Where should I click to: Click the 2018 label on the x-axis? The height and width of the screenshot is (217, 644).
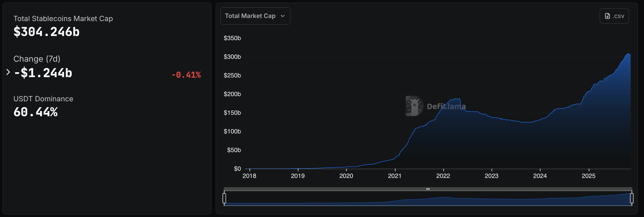[249, 176]
